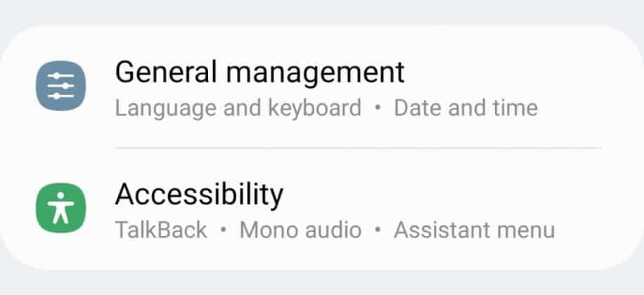Viewport: 644px width, 295px height.
Task: Click the 'General management' title label
Action: tap(259, 72)
